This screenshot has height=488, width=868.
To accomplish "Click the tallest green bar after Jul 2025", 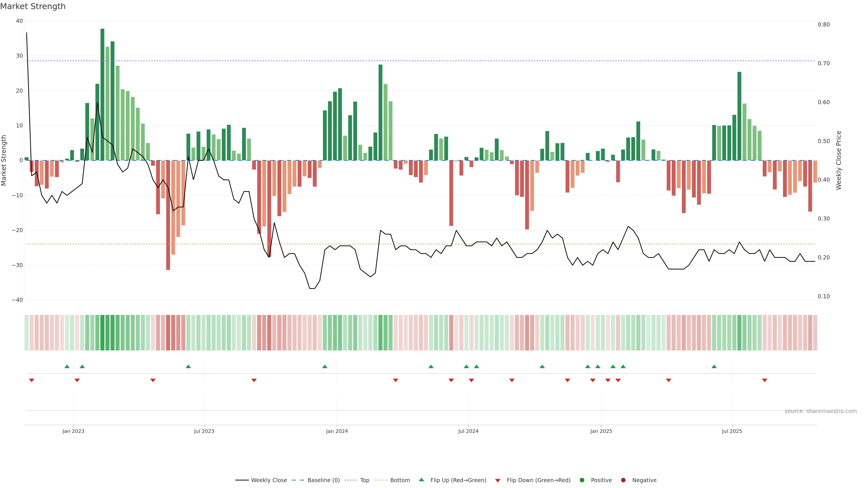I will pos(739,116).
